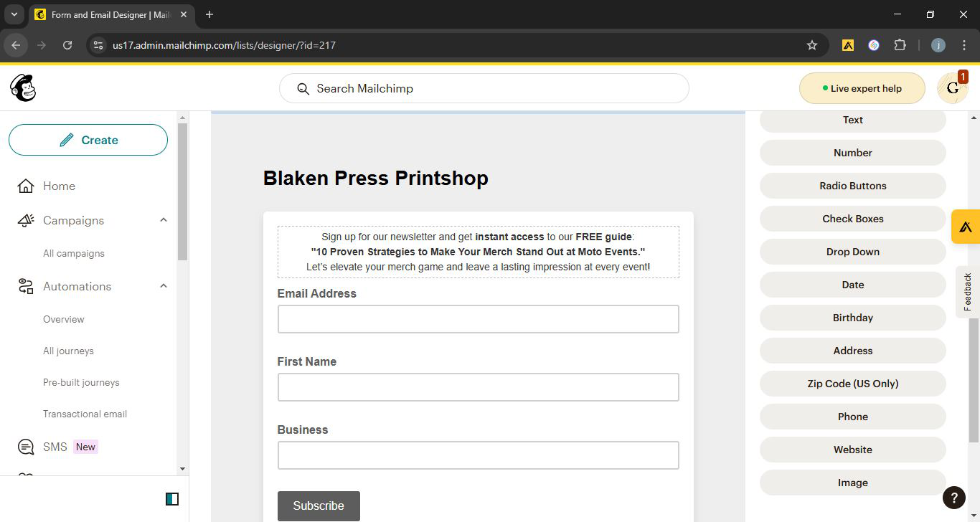The height and width of the screenshot is (522, 980).
Task: Add a Radio Buttons field
Action: [852, 186]
